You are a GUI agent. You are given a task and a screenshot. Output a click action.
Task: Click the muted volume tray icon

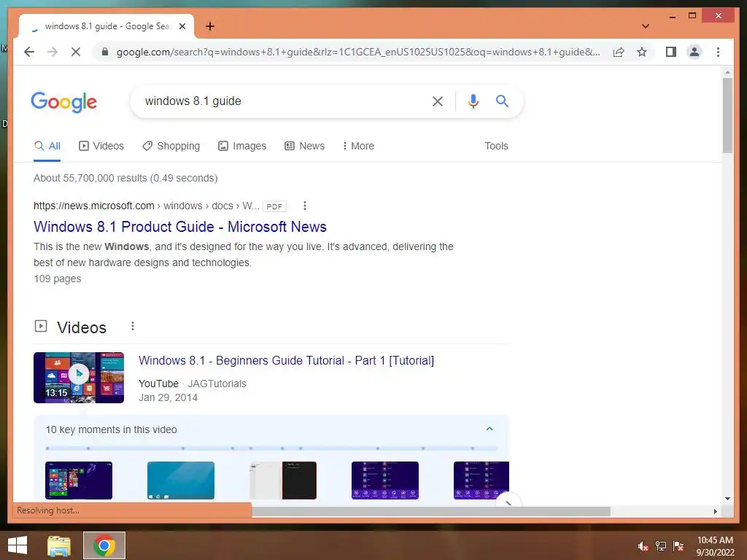click(x=643, y=546)
